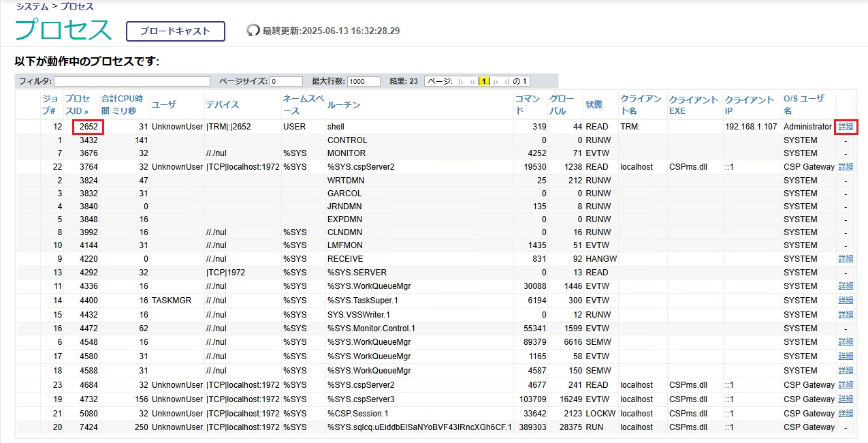Image resolution: width=868 pixels, height=443 pixels.
Task: Go to next page with >> arrow
Action: (x=495, y=81)
